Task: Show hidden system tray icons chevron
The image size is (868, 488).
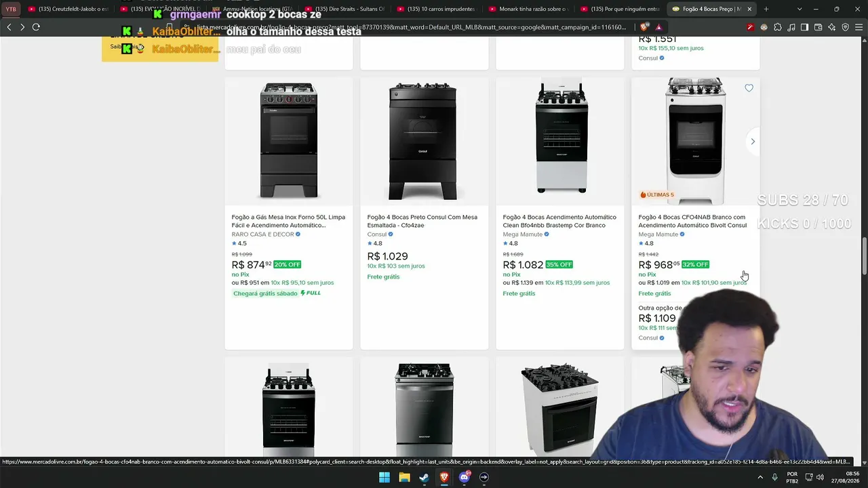Action: coord(760,477)
